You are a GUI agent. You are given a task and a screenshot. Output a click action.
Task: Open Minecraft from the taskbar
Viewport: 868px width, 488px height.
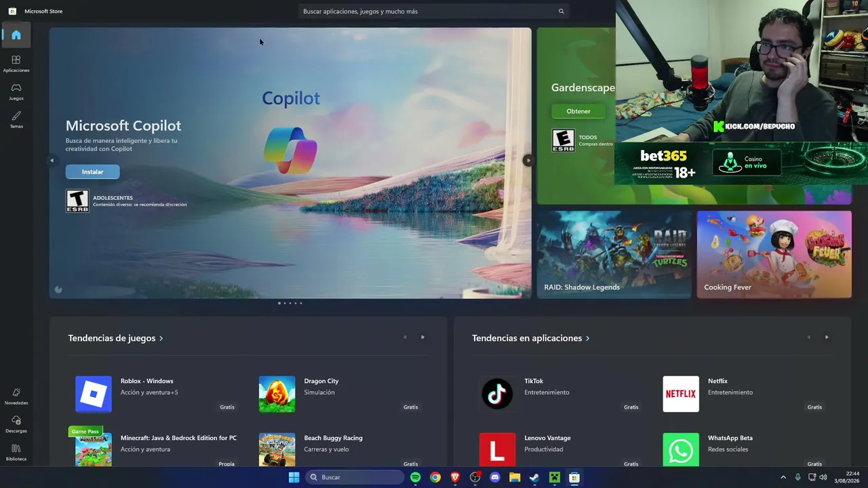pos(555,477)
